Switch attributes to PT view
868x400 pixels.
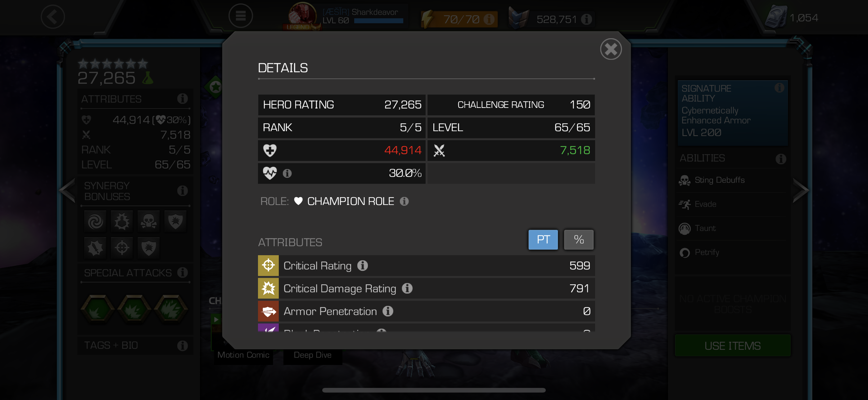pos(543,240)
